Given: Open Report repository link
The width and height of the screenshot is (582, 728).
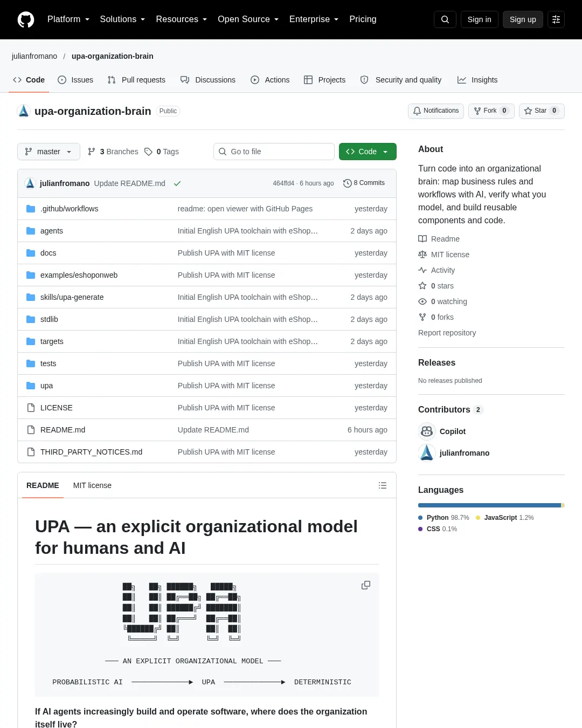Looking at the screenshot, I should coord(447,333).
